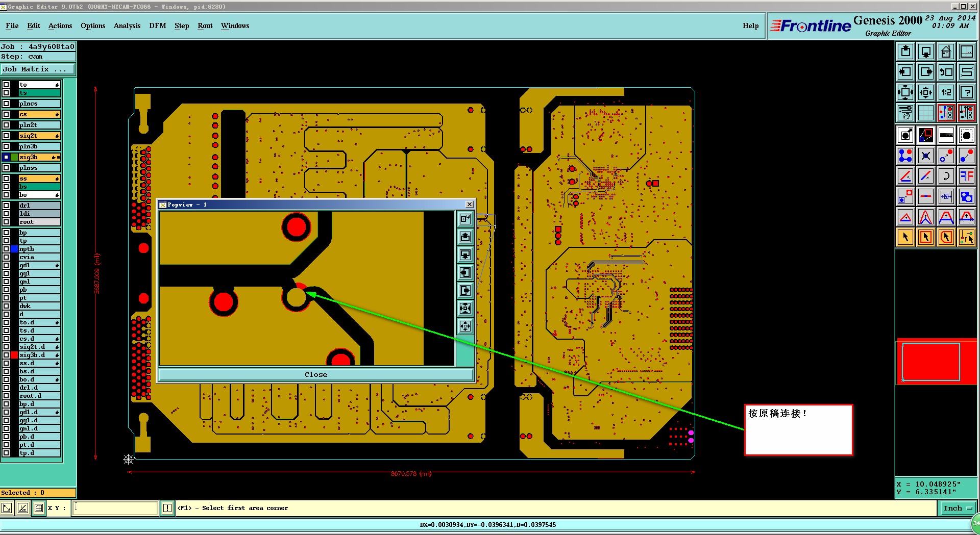Select layer name ts in the list
This screenshot has height=535, width=980.
pos(39,93)
